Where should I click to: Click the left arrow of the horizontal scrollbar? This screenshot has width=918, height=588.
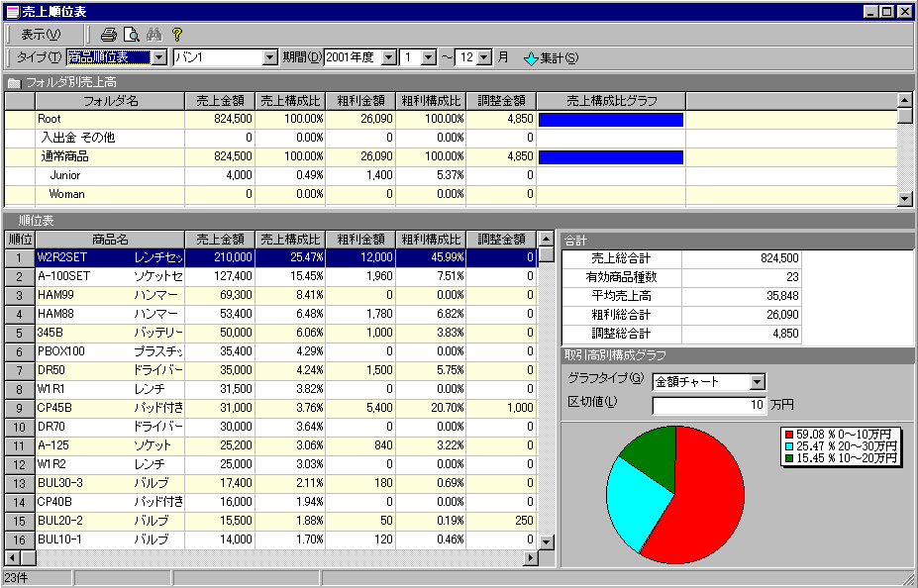pos(12,557)
